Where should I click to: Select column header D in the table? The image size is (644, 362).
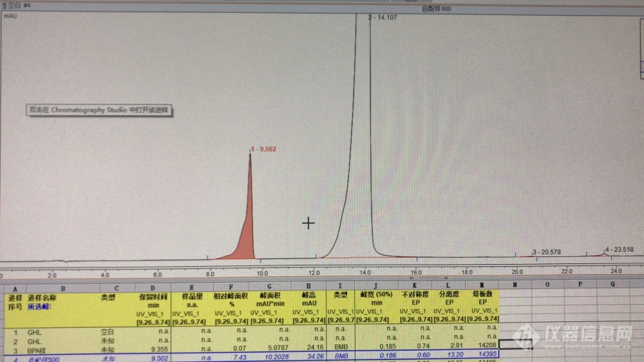[154, 285]
